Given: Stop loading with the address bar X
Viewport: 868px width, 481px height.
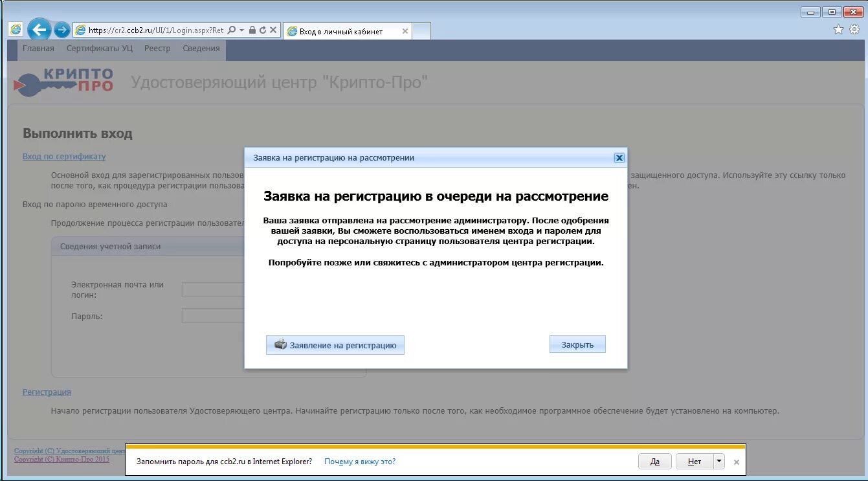Looking at the screenshot, I should pyautogui.click(x=273, y=30).
